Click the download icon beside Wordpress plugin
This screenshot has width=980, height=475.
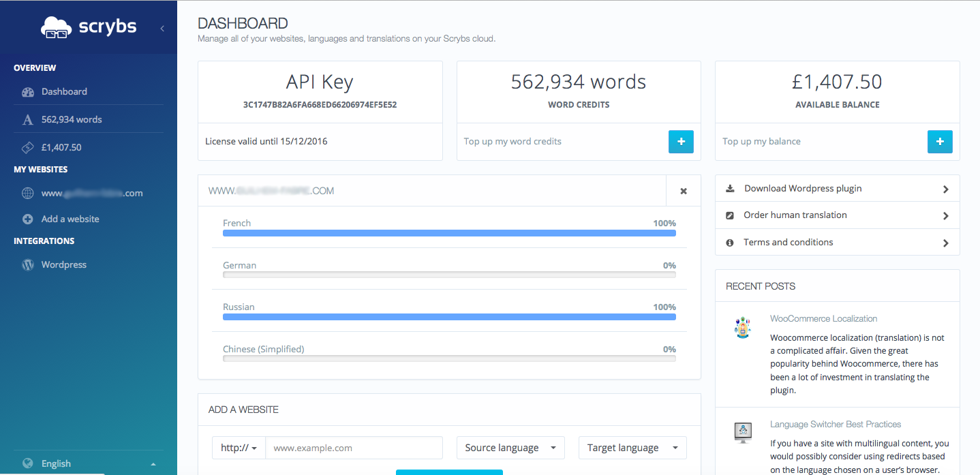730,188
